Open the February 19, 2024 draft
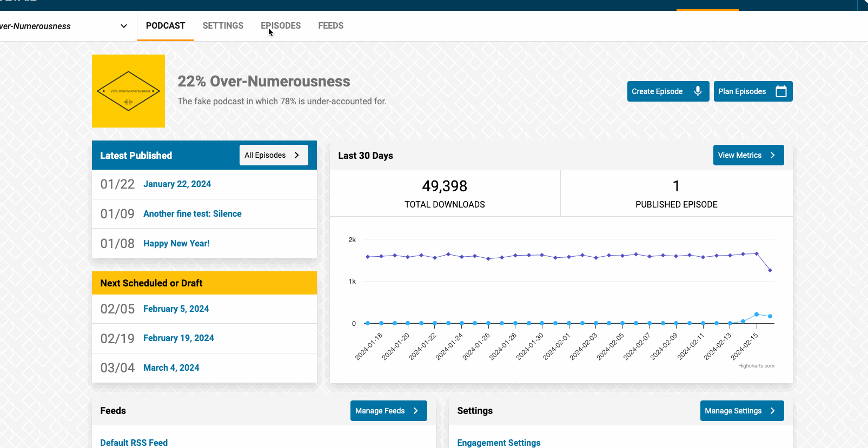Image resolution: width=868 pixels, height=448 pixels. tap(178, 338)
